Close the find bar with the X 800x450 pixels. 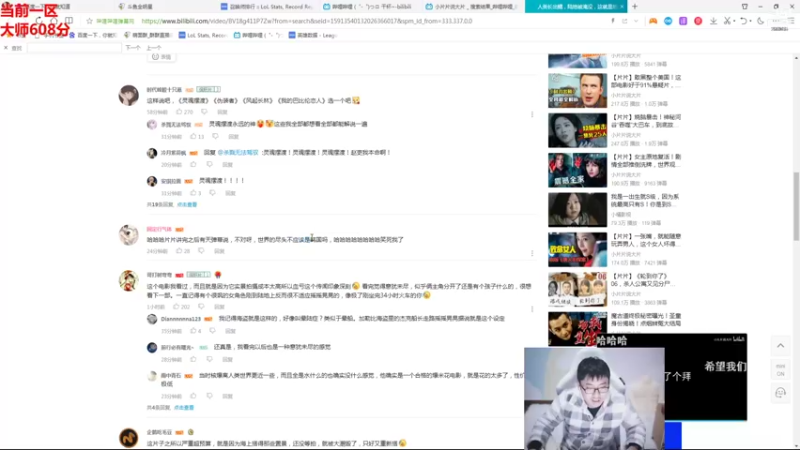[x=6, y=48]
